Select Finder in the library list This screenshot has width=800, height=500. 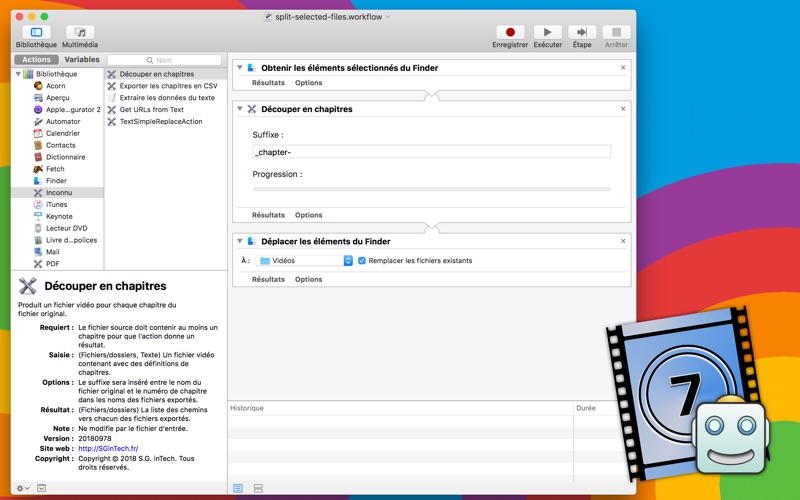point(56,181)
